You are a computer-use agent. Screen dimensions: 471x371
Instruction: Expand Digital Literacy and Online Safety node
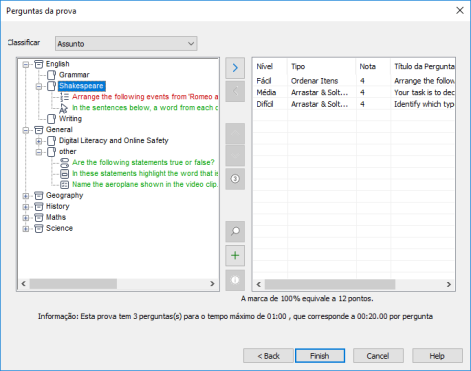pos(39,141)
